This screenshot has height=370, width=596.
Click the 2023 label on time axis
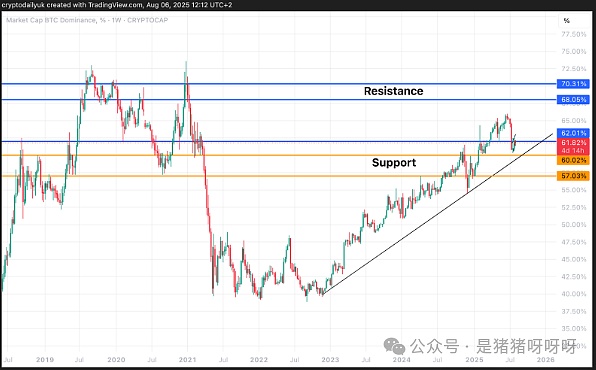click(x=330, y=359)
